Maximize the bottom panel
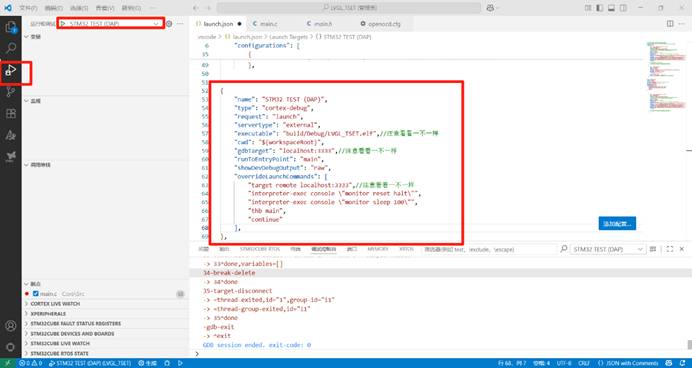This screenshot has height=368, width=692. (669, 249)
